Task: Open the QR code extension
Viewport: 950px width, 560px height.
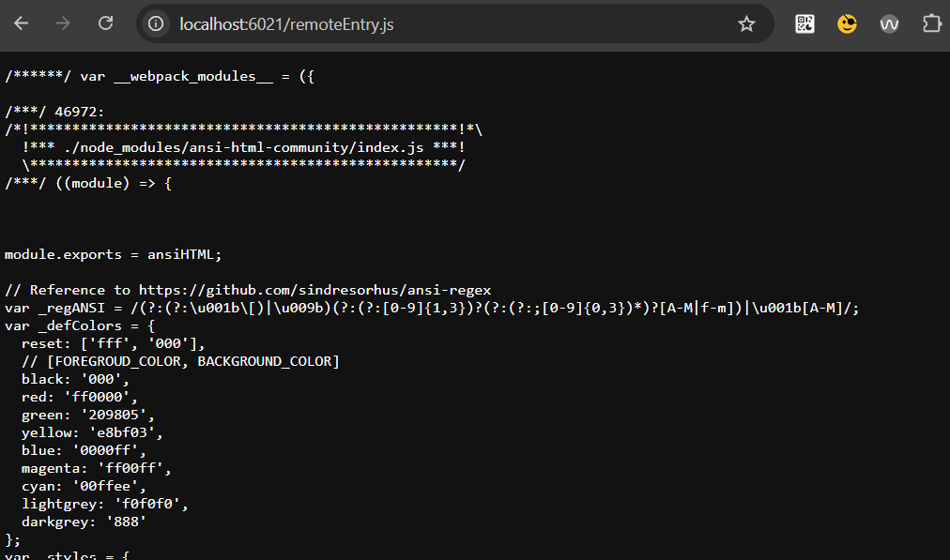Action: click(804, 23)
